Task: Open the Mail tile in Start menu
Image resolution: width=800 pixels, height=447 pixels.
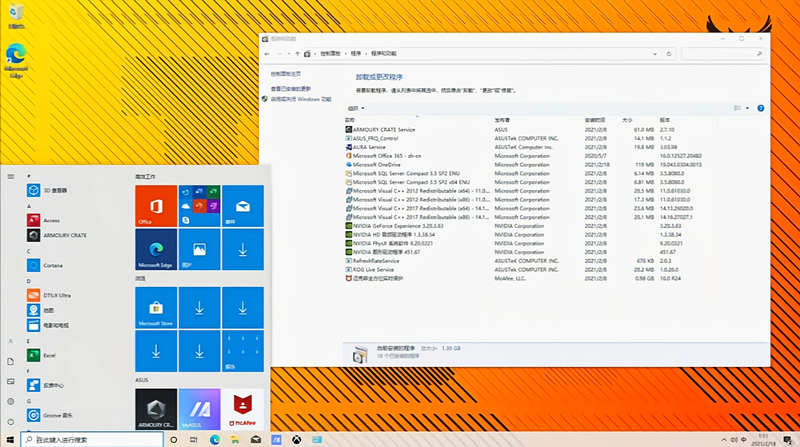Action: (243, 206)
